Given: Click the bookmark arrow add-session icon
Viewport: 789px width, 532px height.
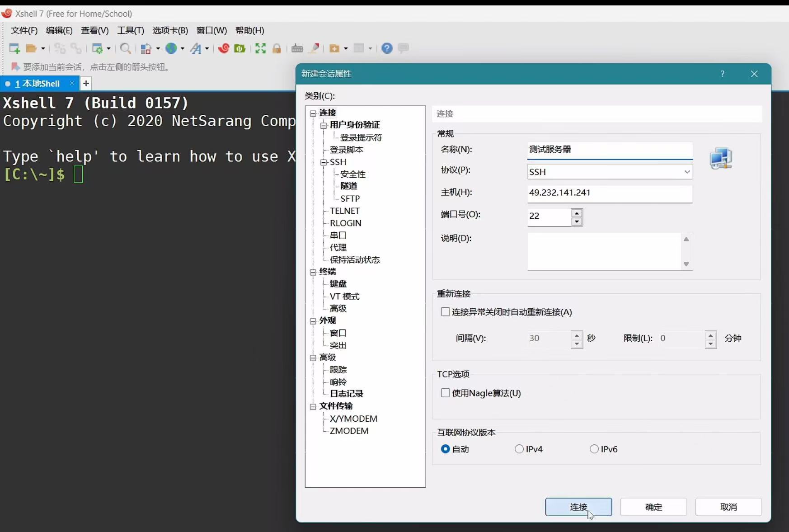Looking at the screenshot, I should click(15, 67).
